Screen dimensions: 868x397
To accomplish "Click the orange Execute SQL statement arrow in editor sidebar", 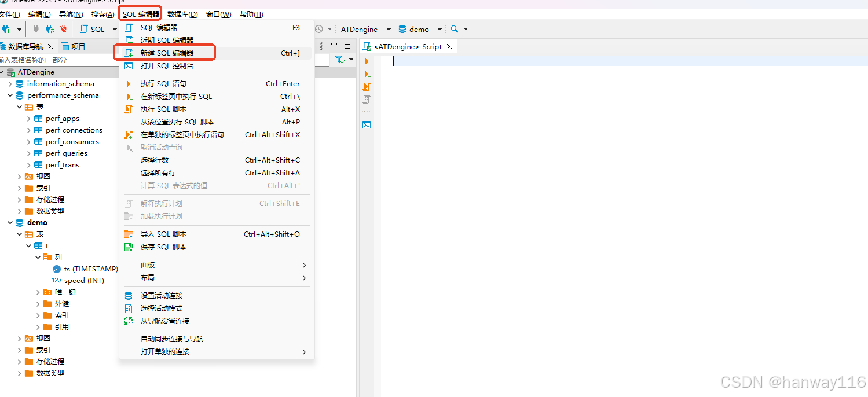I will tap(367, 61).
